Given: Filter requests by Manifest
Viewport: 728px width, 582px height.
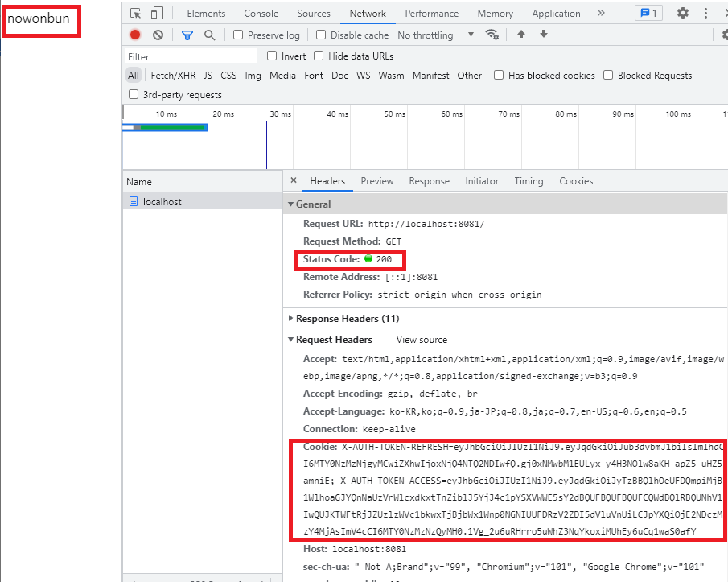Looking at the screenshot, I should (431, 75).
